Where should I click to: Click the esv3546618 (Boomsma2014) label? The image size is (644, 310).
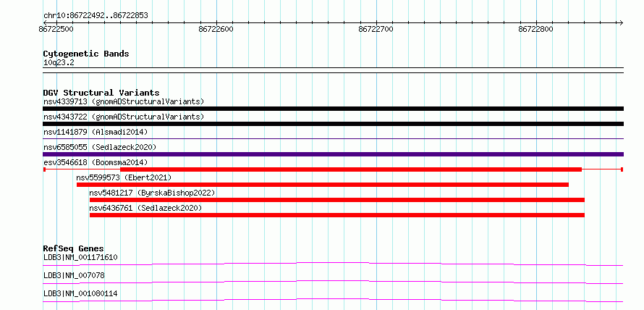pyautogui.click(x=96, y=162)
